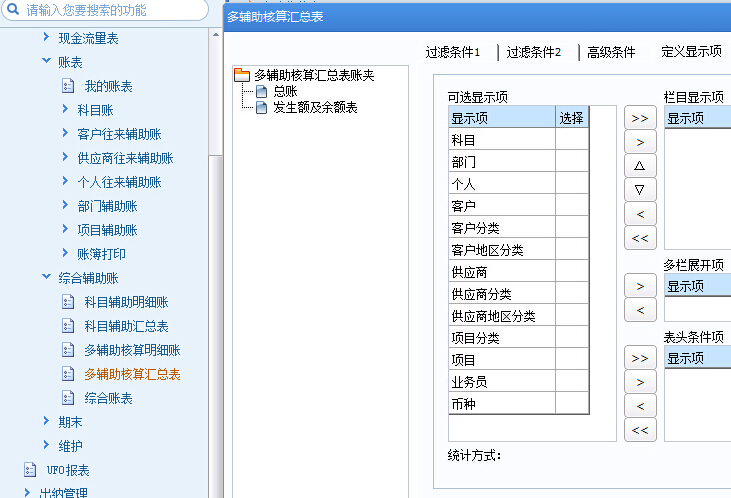Select the 客户地区分类 row
Viewport: 731px width, 498px height.
coord(518,249)
